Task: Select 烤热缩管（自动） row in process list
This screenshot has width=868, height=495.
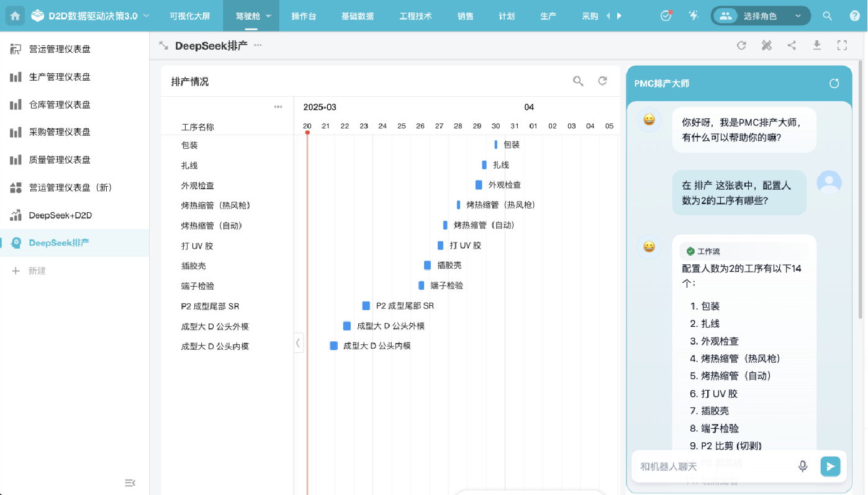Action: pyautogui.click(x=227, y=226)
